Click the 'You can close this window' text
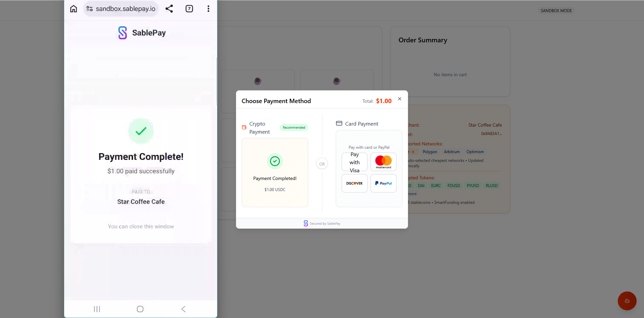This screenshot has height=318, width=644. tap(141, 227)
